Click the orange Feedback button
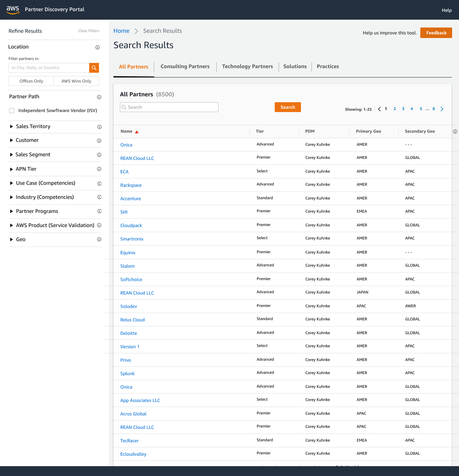The height and width of the screenshot is (476, 459). [436, 33]
